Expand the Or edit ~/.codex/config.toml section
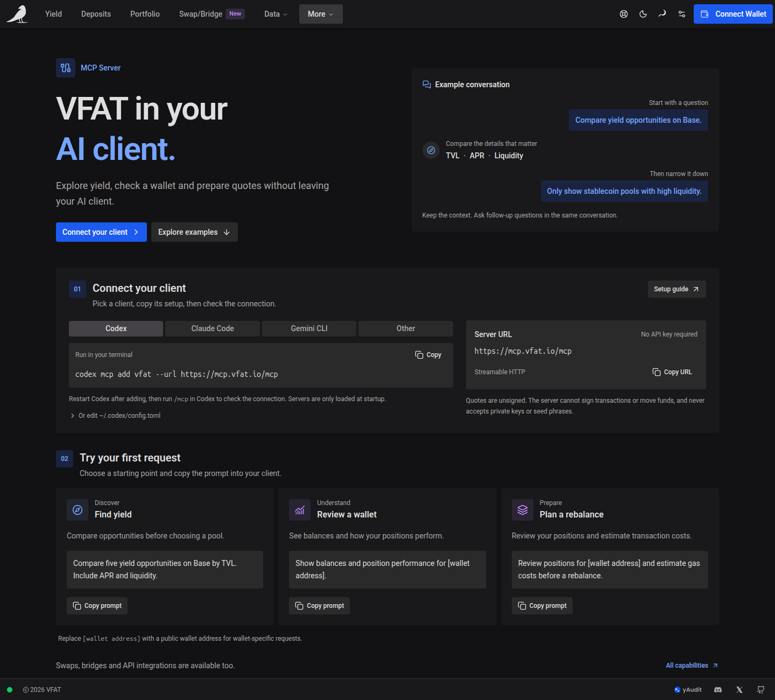775x700 pixels. 115,416
